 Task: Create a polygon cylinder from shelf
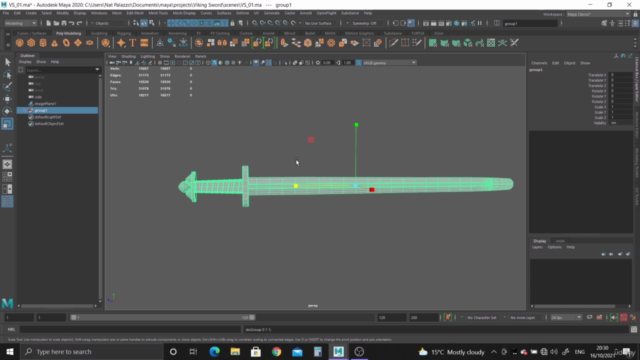pyautogui.click(x=43, y=43)
